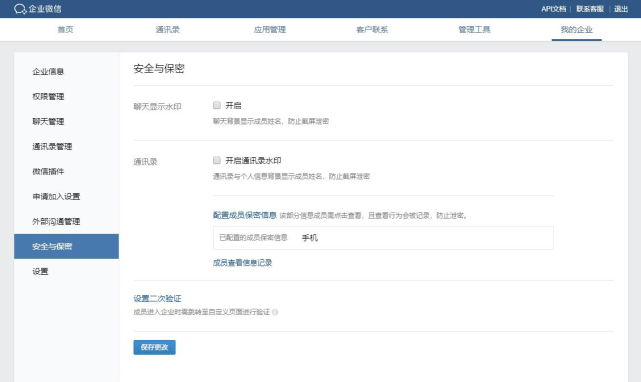Click the 企业微信 logo icon
This screenshot has width=641, height=382.
click(x=20, y=9)
